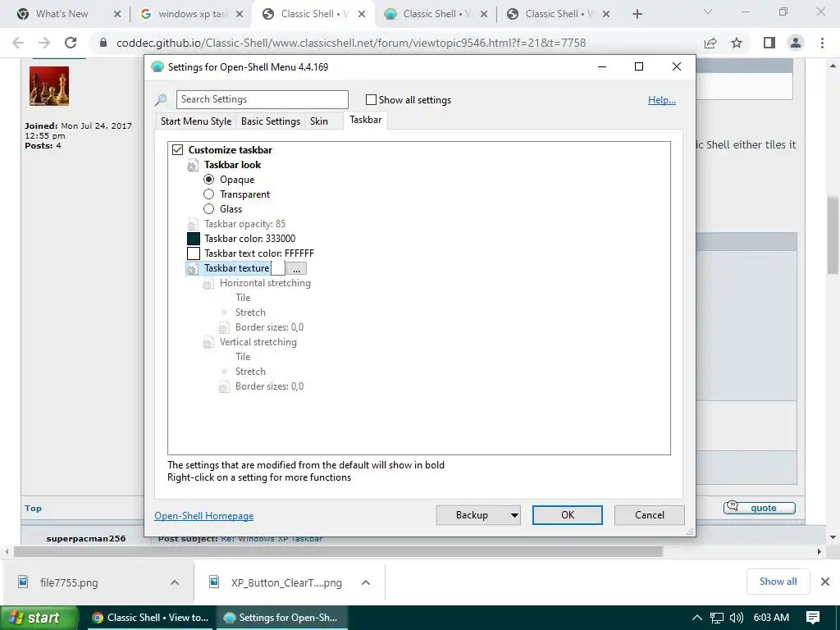Click the gear icon beside Taskbar look
The width and height of the screenshot is (840, 630).
pos(192,166)
